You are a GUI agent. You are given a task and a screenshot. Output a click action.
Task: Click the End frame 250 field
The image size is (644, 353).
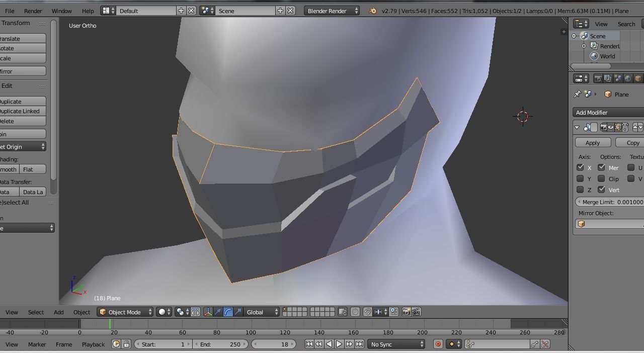tap(220, 344)
